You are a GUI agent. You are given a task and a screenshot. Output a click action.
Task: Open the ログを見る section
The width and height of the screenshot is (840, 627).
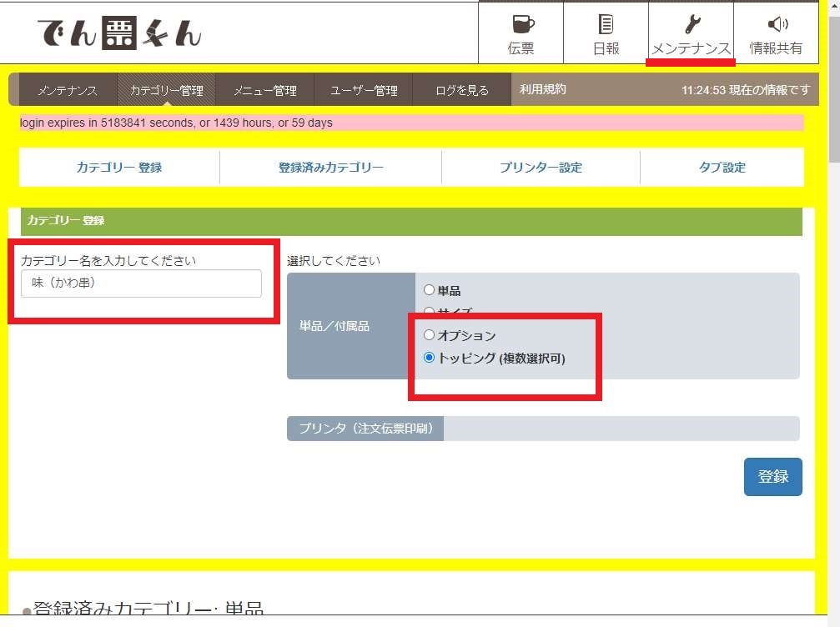tap(459, 89)
